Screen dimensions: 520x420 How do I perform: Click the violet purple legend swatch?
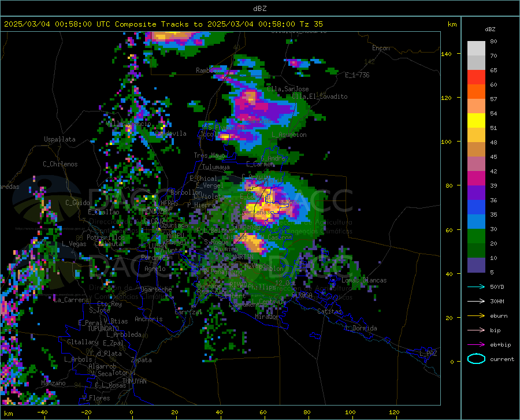(x=476, y=193)
